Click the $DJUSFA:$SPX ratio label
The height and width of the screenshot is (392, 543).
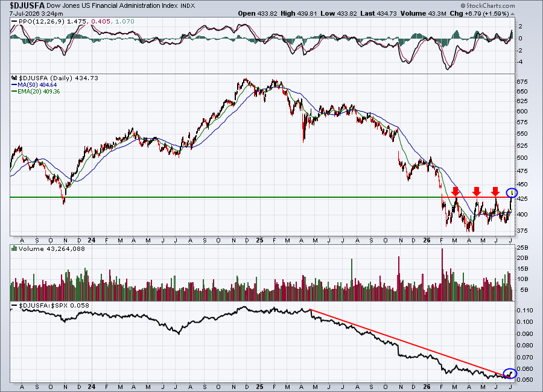(44, 305)
